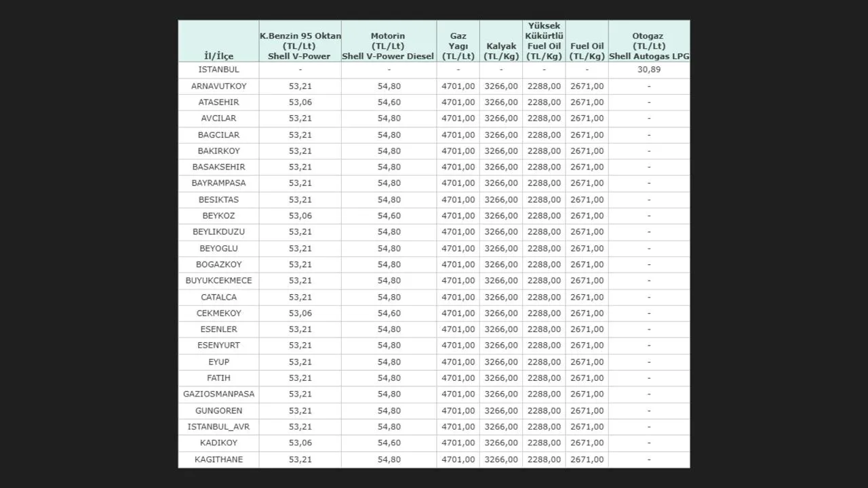Select the BEYLIKDUZU district cell
The height and width of the screenshot is (488, 868).
coord(218,232)
